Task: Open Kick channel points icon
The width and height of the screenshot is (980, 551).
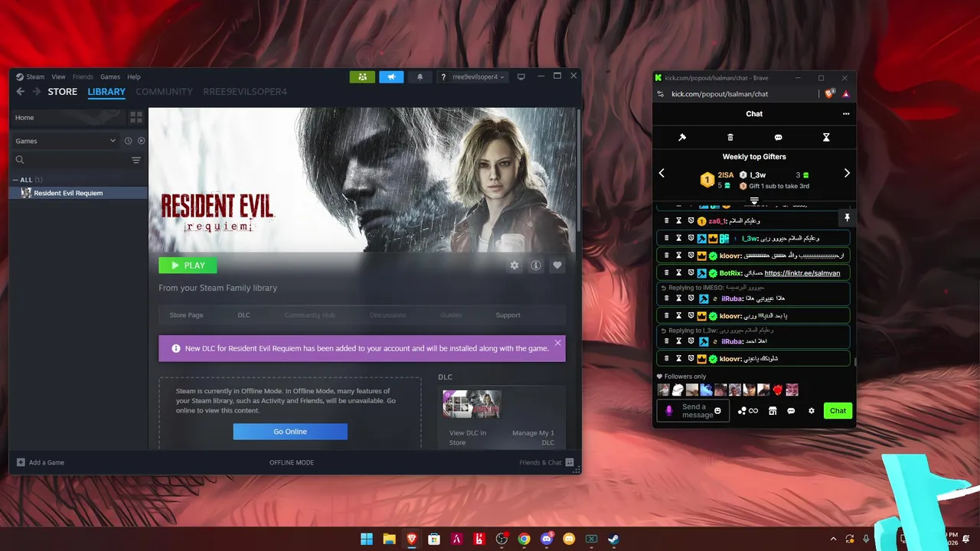Action: pos(747,411)
